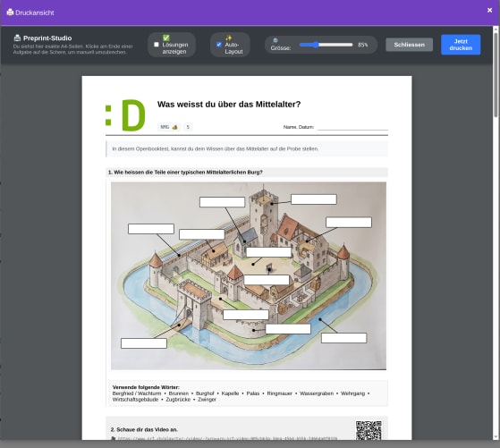This screenshot has height=448, width=500.
Task: Click the green checkmark icon above Lösungen anzeigen
Action: point(166,38)
